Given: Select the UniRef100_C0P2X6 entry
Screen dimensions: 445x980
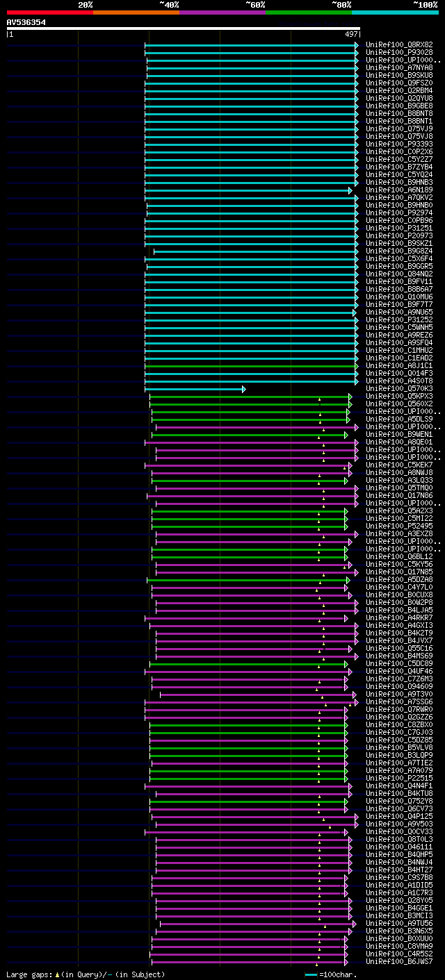Looking at the screenshot, I should coord(399,152).
